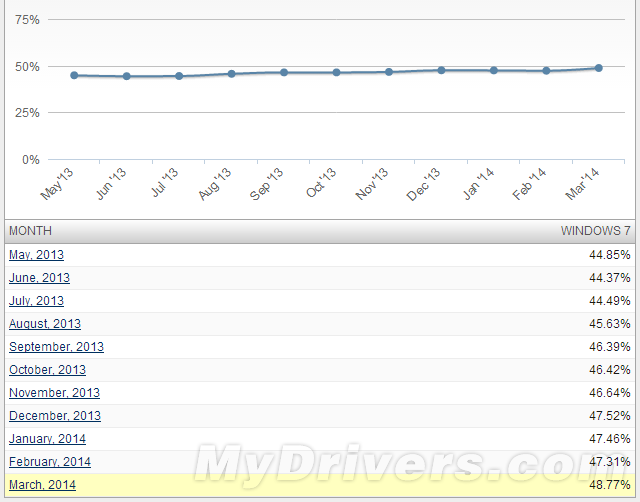Select the July, 2013 table link
The height and width of the screenshot is (502, 640).
[36, 301]
